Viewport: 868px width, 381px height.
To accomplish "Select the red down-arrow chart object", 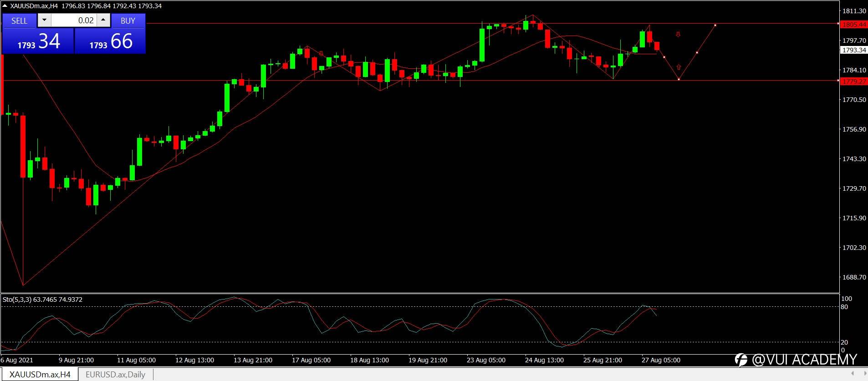I will pos(678,35).
